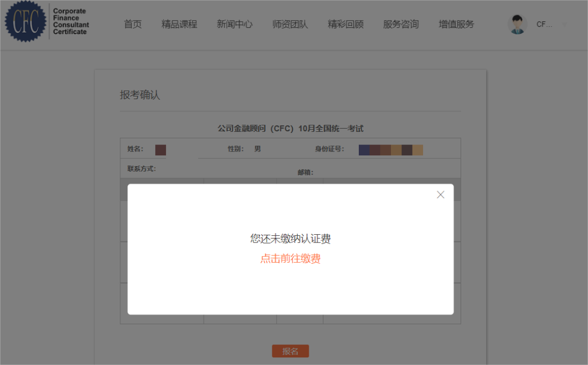Click the CF... username text
The image size is (588, 365).
click(x=544, y=25)
